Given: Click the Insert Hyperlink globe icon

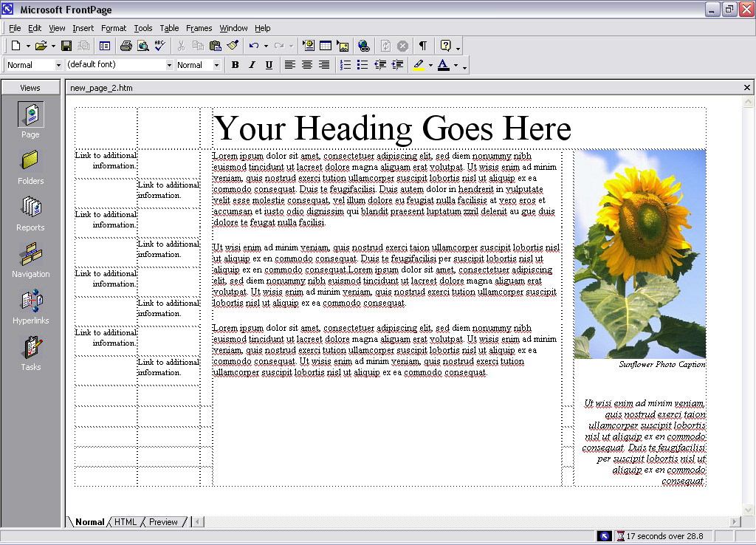Looking at the screenshot, I should [363, 46].
